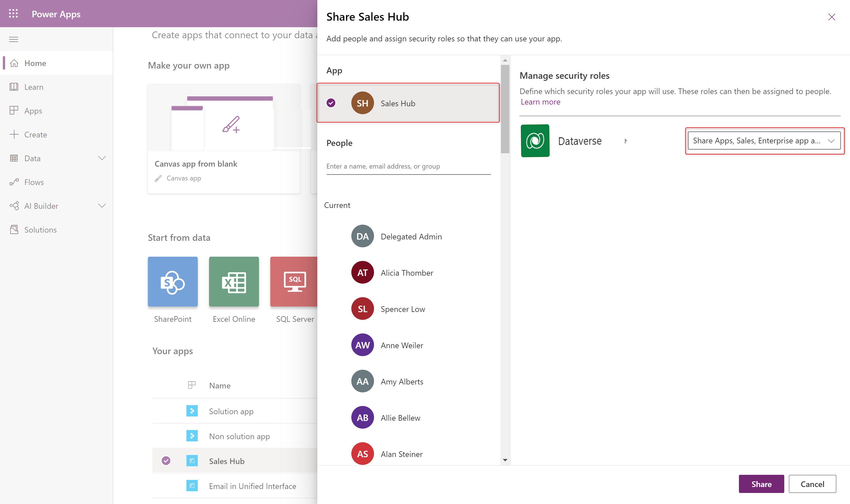Select the Canvas app menu entry
Screen dimensions: 850x504
coord(184,178)
